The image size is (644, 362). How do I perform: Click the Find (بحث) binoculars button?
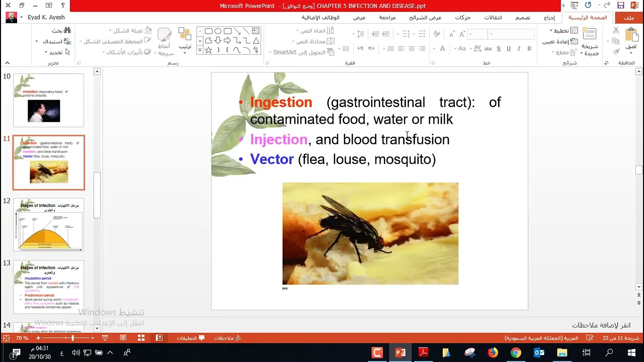62,31
